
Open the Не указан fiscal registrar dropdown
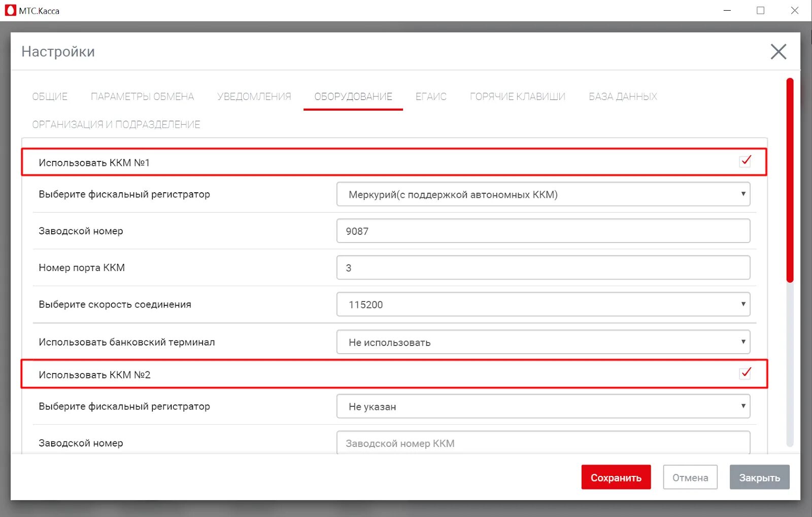(543, 406)
